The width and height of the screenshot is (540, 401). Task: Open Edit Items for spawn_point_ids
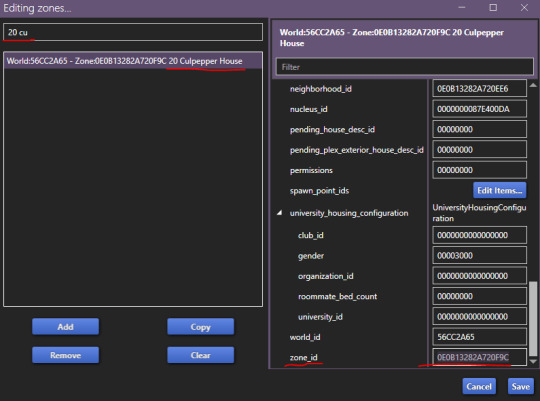coord(500,191)
